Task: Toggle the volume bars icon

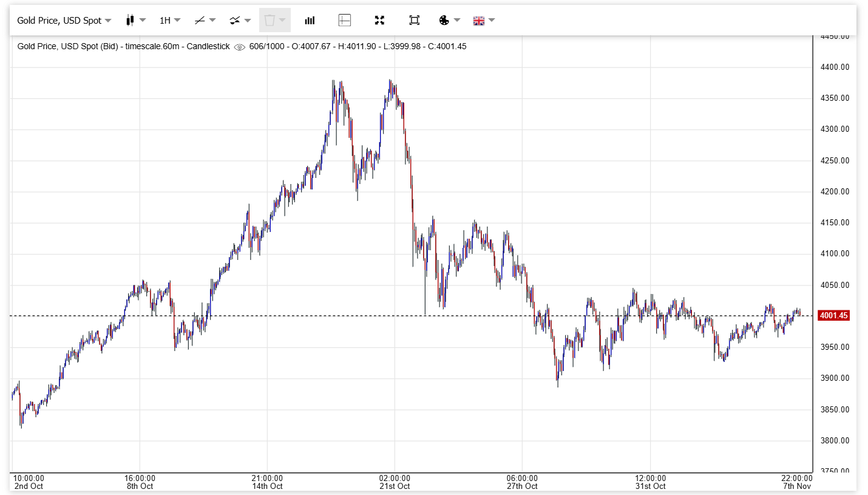Action: tap(310, 20)
